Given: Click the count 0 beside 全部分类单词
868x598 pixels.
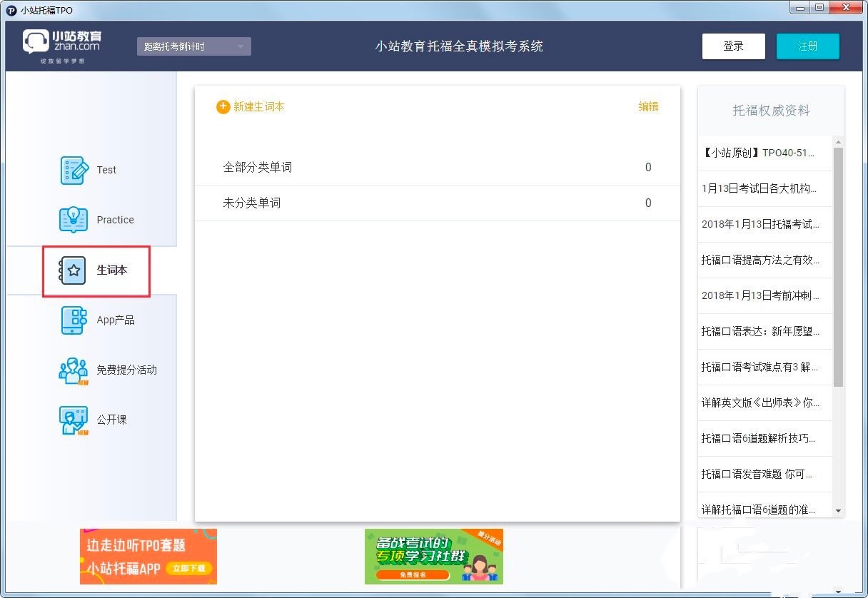Looking at the screenshot, I should coord(648,168).
